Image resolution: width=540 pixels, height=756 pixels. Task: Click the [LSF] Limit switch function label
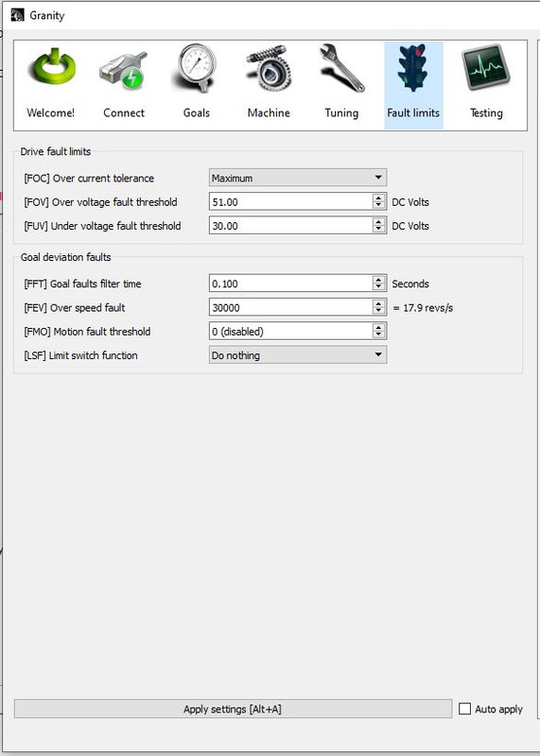pos(80,355)
